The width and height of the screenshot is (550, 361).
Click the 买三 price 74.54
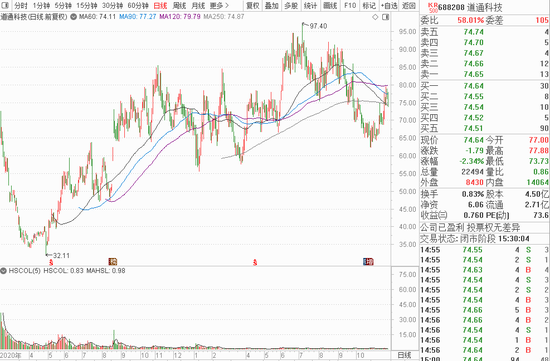tap(474, 107)
